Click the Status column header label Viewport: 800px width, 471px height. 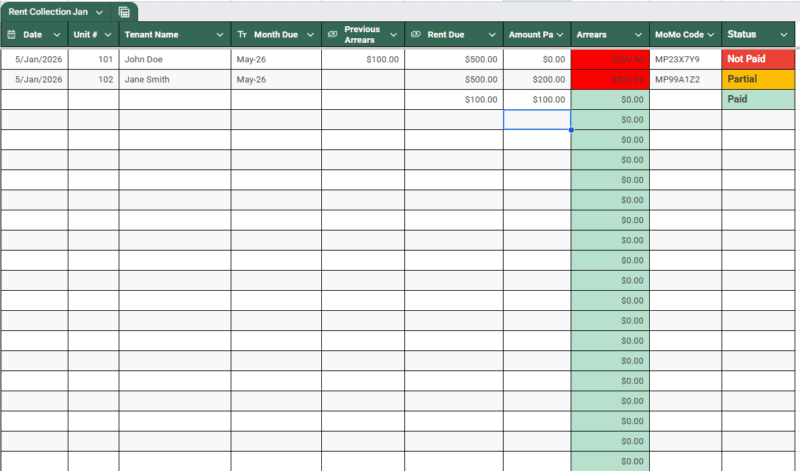pyautogui.click(x=741, y=34)
